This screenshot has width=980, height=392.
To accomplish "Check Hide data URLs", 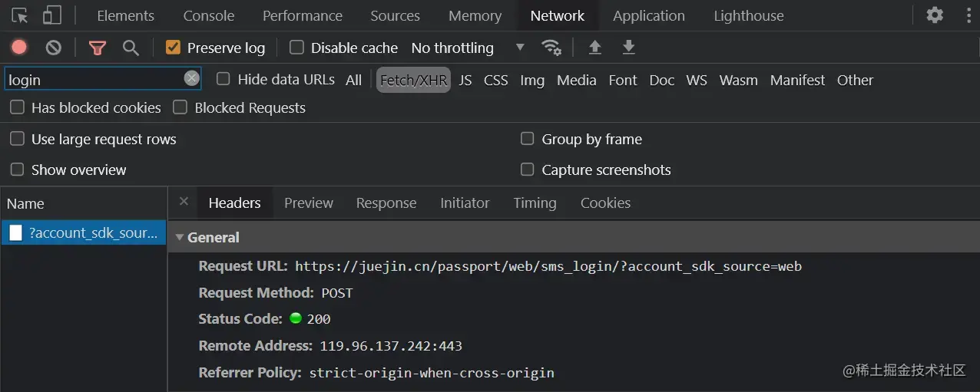I will 223,78.
